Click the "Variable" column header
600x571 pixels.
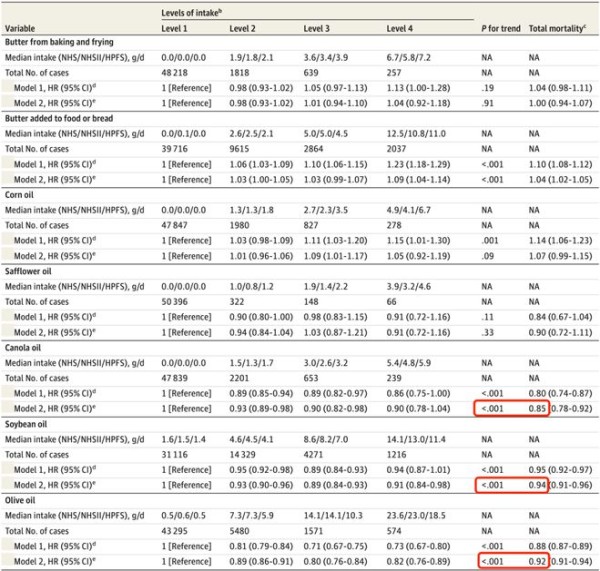20,28
